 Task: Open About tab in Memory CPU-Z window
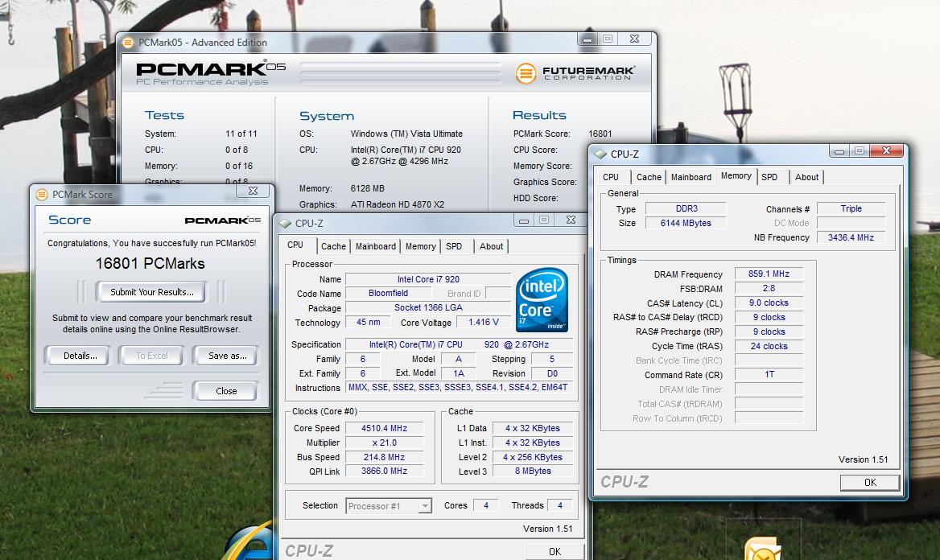tap(806, 178)
